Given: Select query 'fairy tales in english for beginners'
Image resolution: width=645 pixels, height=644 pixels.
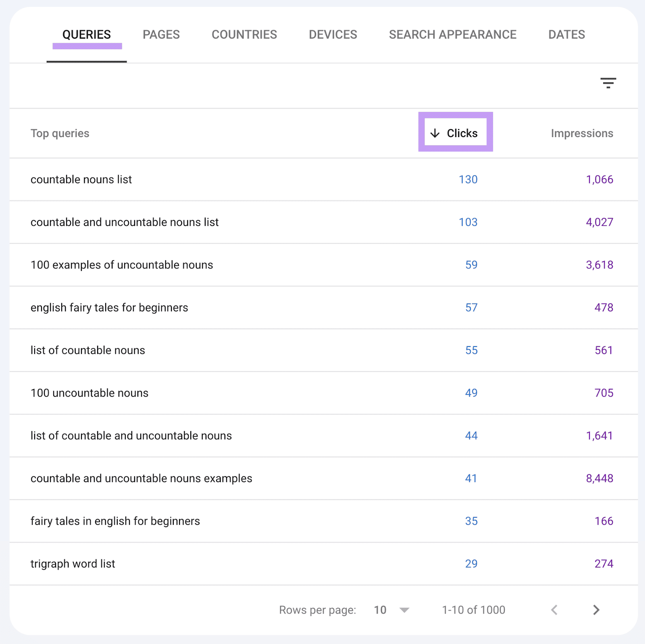Looking at the screenshot, I should tap(115, 521).
